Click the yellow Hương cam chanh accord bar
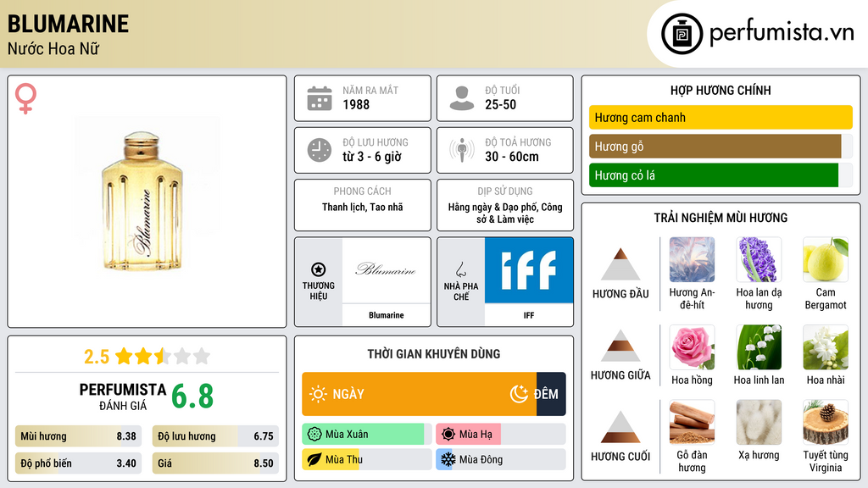 pos(721,117)
